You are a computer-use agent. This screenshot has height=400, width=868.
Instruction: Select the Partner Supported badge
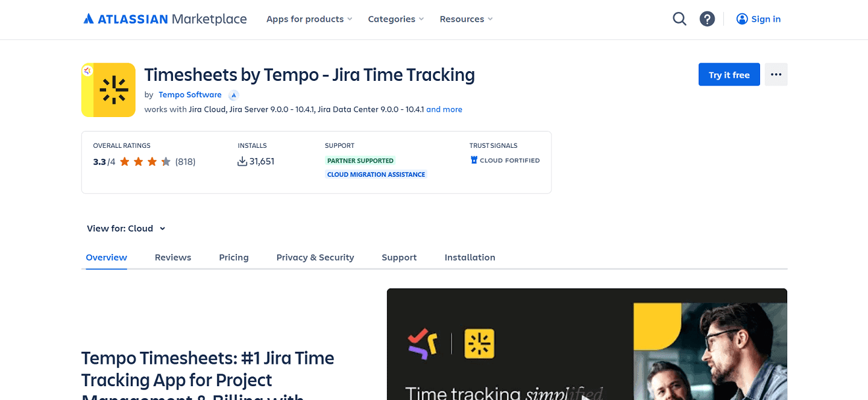click(360, 160)
